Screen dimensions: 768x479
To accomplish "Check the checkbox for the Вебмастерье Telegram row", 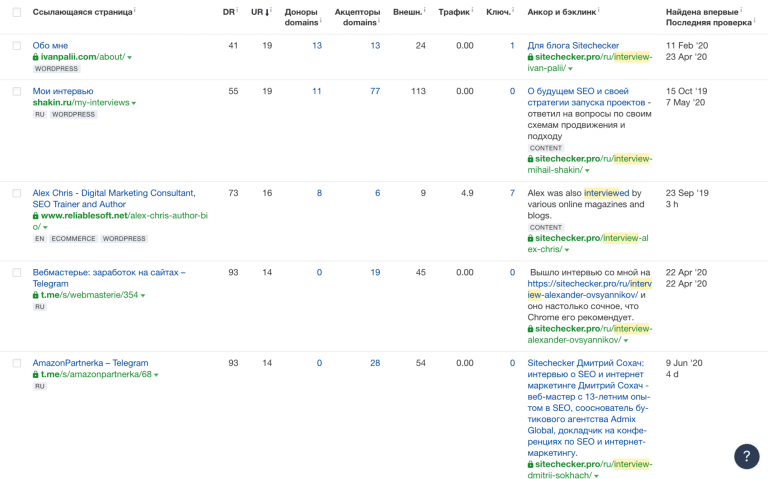I will pos(17,273).
